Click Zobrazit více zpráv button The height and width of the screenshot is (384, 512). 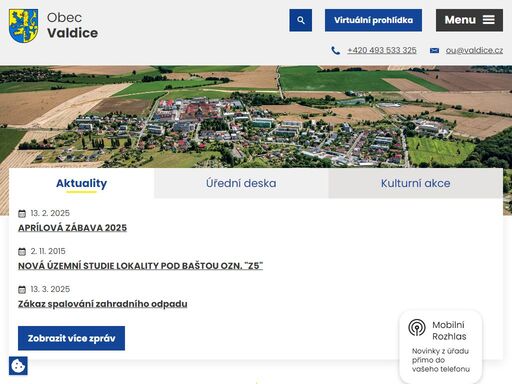[71, 338]
